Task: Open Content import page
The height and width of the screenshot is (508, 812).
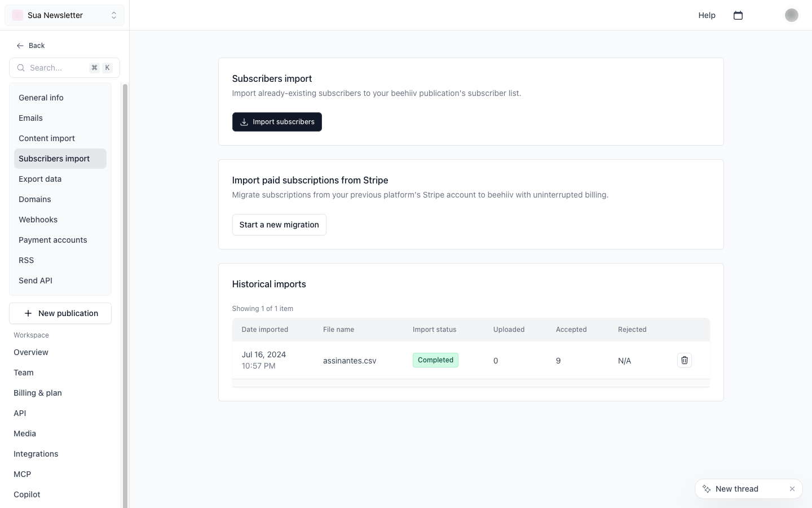Action: (x=60, y=138)
